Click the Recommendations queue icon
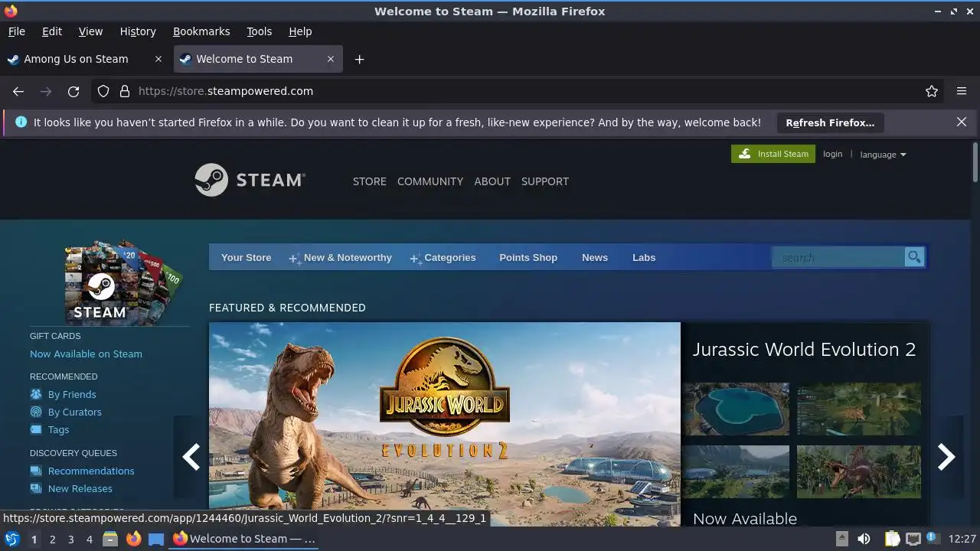Screen dimensions: 980x551 (36, 471)
